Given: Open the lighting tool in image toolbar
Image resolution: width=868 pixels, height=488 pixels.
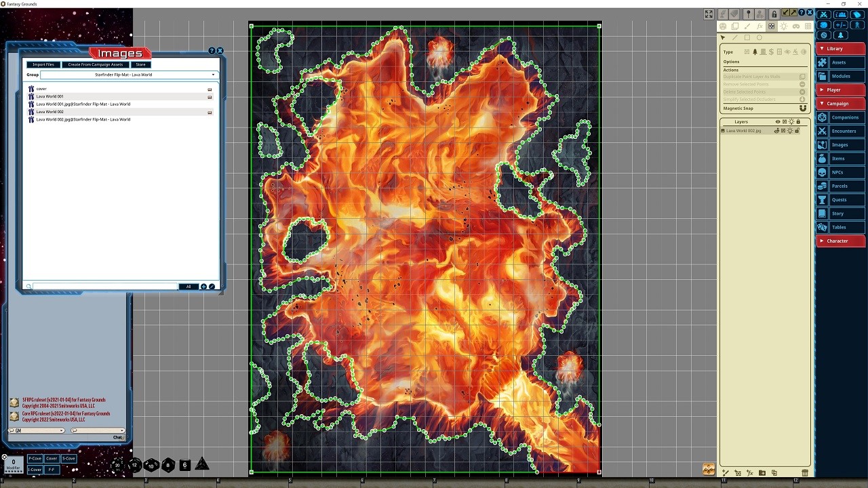Looking at the screenshot, I should tap(784, 26).
